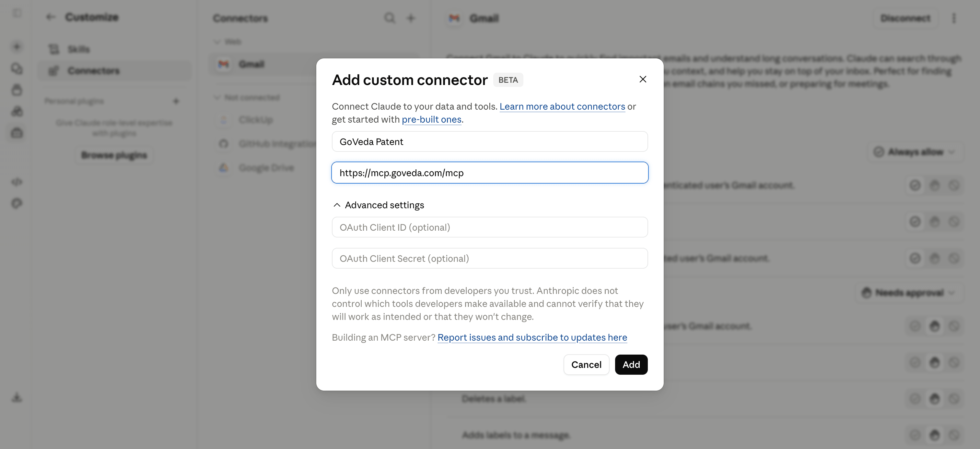Viewport: 980px width, 449px height.
Task: Open the Needs approval permission dropdown
Action: pyautogui.click(x=908, y=293)
